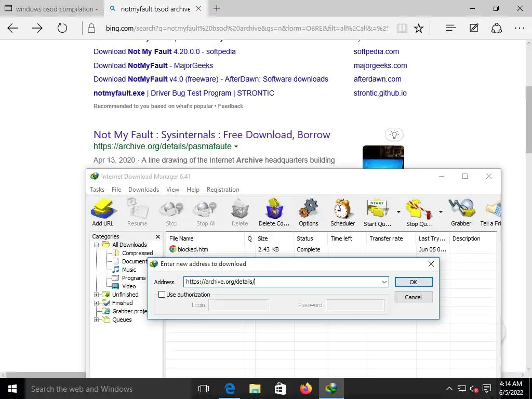This screenshot has width=532, height=399.
Task: Collapse the All Downloads tree node
Action: pyautogui.click(x=96, y=245)
